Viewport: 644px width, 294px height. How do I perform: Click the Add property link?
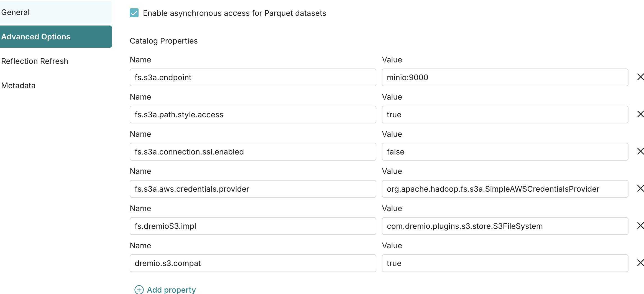(171, 290)
